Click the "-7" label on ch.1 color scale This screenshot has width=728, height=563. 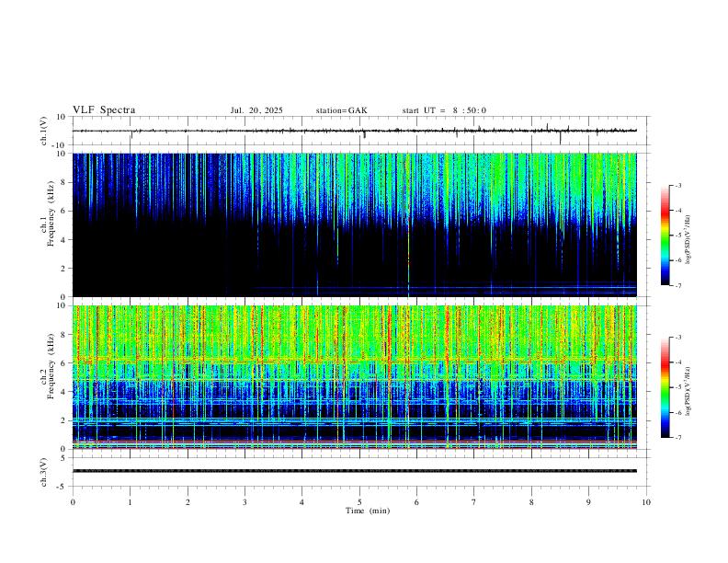677,286
